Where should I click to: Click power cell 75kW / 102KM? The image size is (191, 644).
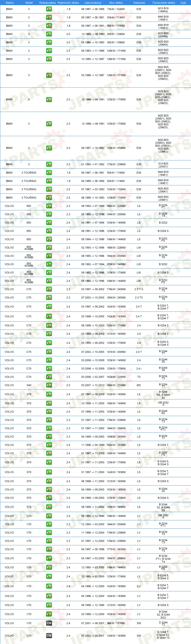pos(116,9)
